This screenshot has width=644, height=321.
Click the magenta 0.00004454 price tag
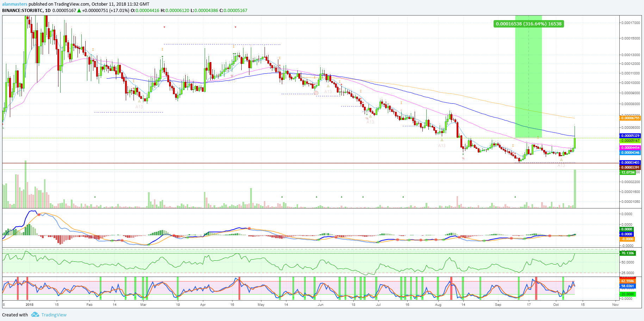[630, 147]
